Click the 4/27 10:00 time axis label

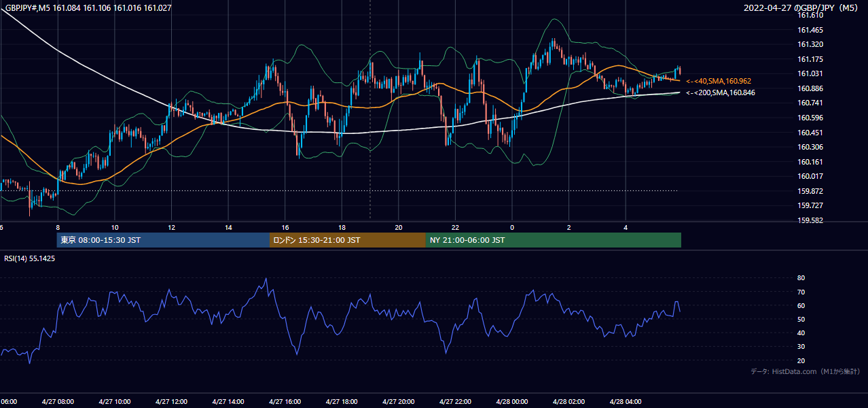(115, 402)
